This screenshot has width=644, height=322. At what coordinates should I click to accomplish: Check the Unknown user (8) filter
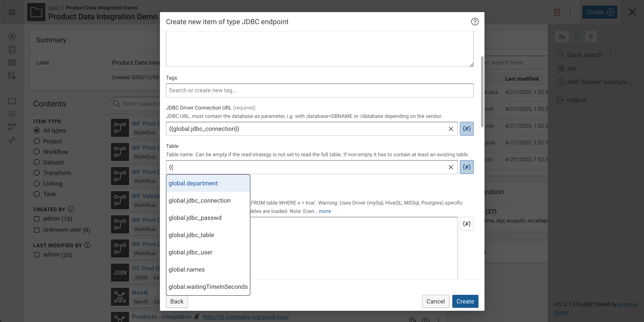pyautogui.click(x=37, y=230)
